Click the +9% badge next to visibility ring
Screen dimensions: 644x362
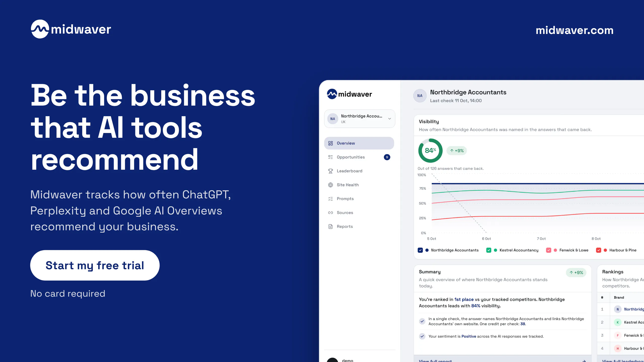point(457,151)
